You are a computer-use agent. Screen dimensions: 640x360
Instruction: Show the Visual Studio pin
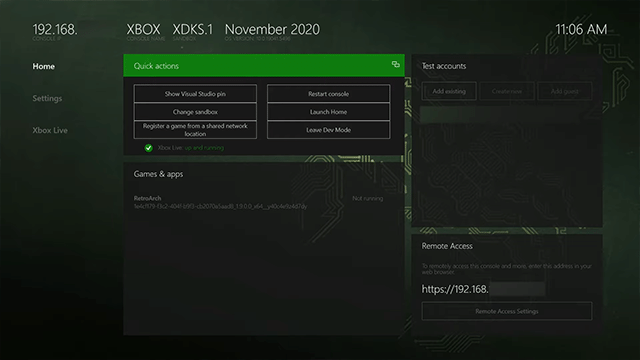point(195,93)
